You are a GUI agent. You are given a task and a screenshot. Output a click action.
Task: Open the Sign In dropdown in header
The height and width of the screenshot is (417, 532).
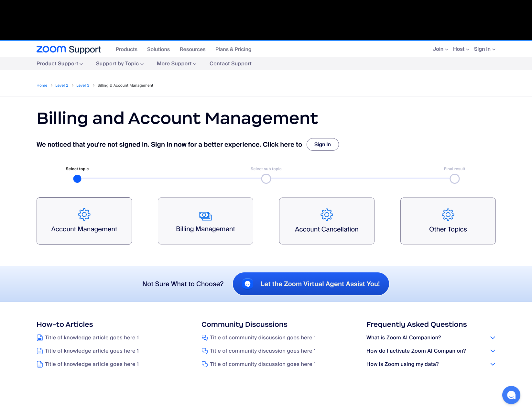click(x=484, y=49)
